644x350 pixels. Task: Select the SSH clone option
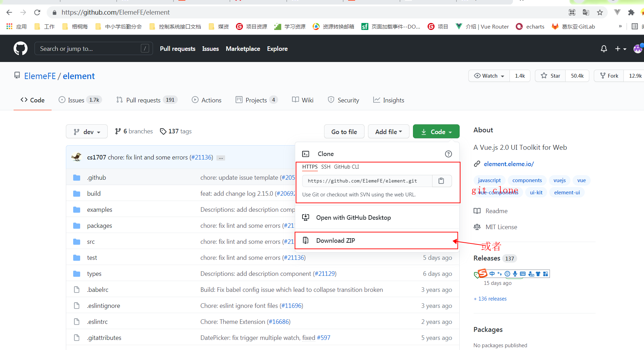326,167
